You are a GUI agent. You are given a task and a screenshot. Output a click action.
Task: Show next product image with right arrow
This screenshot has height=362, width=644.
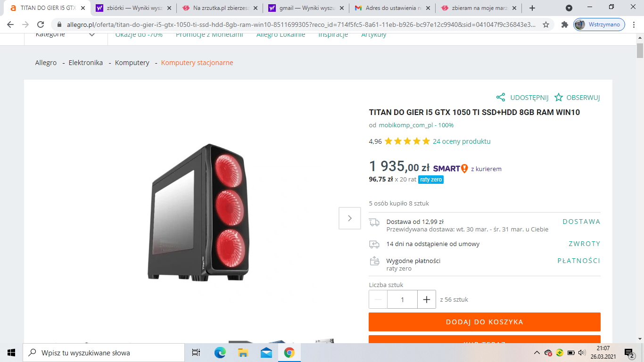point(350,218)
